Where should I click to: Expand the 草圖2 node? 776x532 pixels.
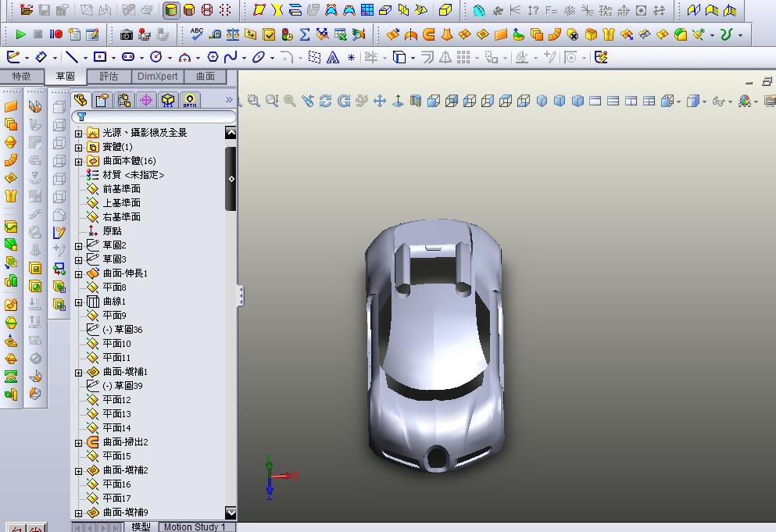[78, 246]
